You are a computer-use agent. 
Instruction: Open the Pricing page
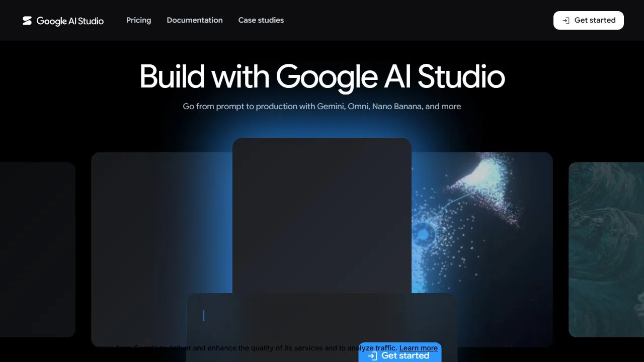click(x=138, y=20)
